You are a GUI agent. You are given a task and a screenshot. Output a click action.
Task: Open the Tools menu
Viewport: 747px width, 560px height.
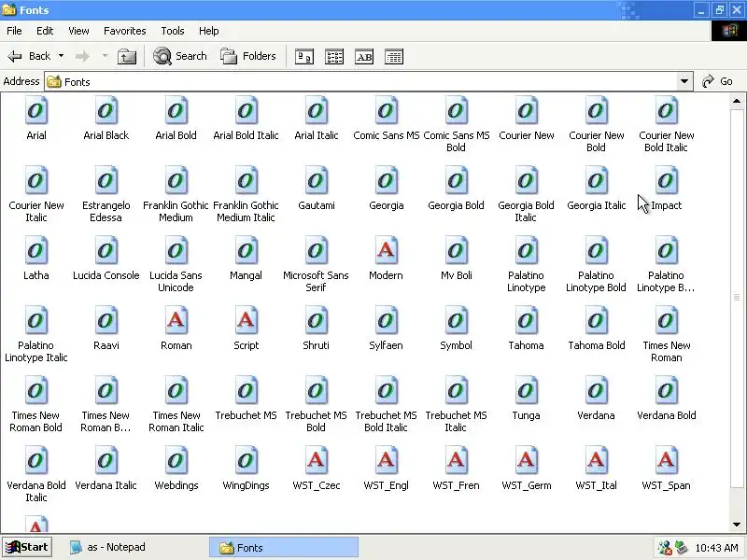click(x=173, y=31)
